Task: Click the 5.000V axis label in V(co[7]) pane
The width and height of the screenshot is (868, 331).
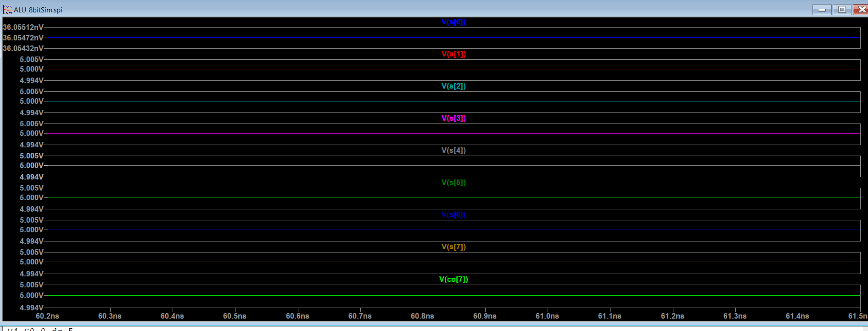Action: 32,296
